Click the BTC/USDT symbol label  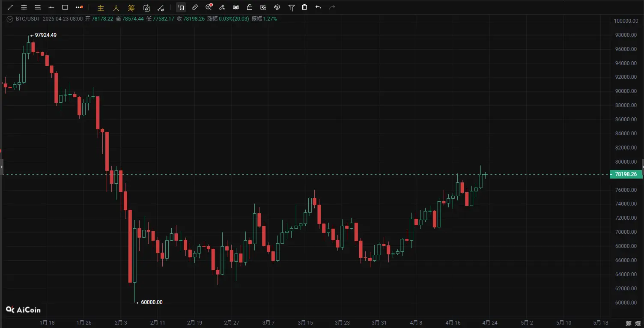[x=28, y=19]
